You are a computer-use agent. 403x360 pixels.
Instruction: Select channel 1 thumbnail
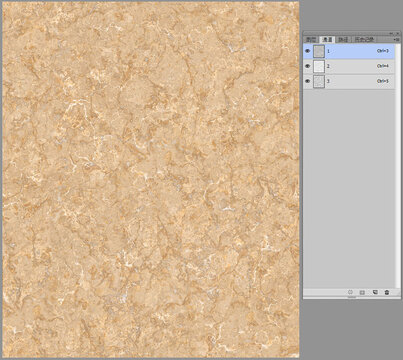319,51
